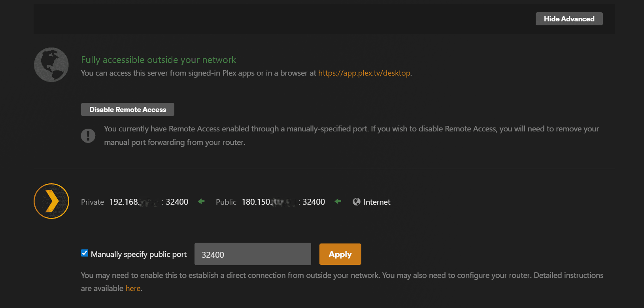Click the small Internet globe icon

(357, 202)
